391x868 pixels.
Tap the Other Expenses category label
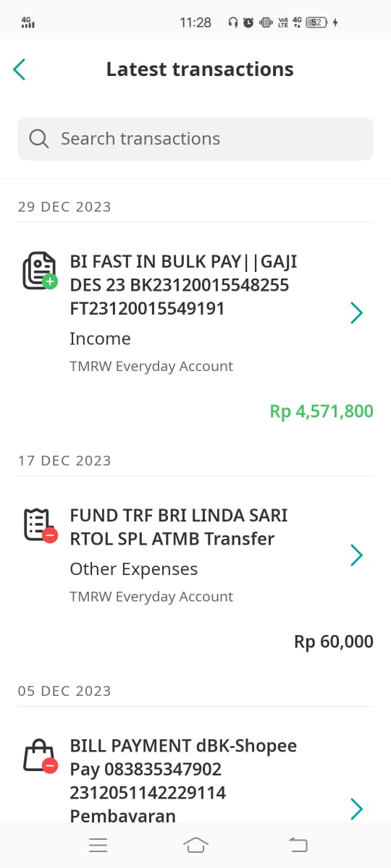[x=133, y=569]
